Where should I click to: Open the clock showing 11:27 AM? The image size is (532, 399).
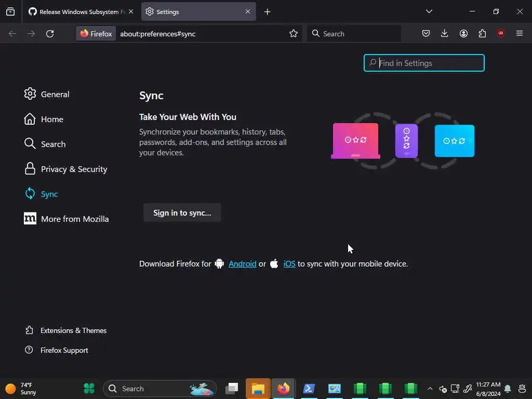tap(488, 389)
